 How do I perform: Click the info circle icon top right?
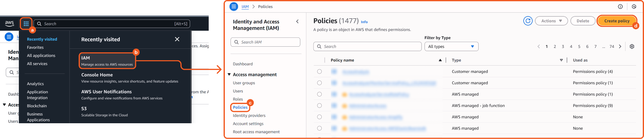(x=620, y=7)
